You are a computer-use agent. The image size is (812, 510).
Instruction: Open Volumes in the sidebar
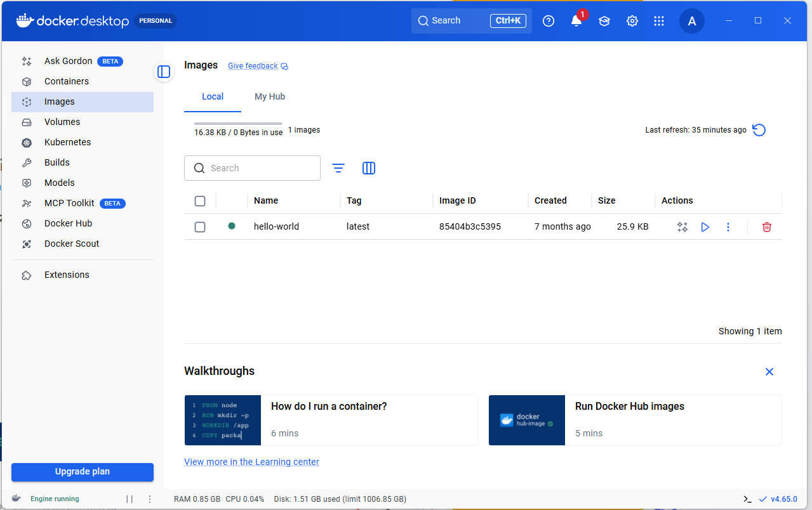[62, 122]
